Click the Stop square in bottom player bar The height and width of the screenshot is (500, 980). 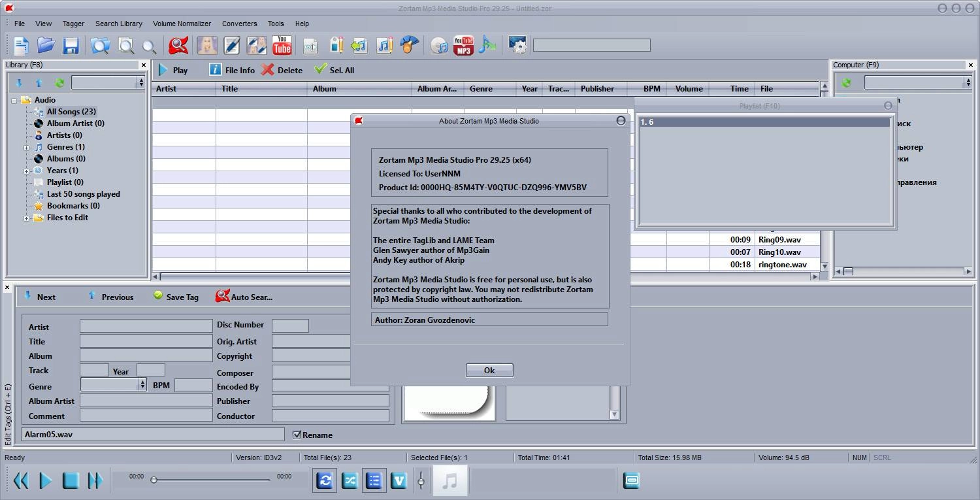[71, 481]
